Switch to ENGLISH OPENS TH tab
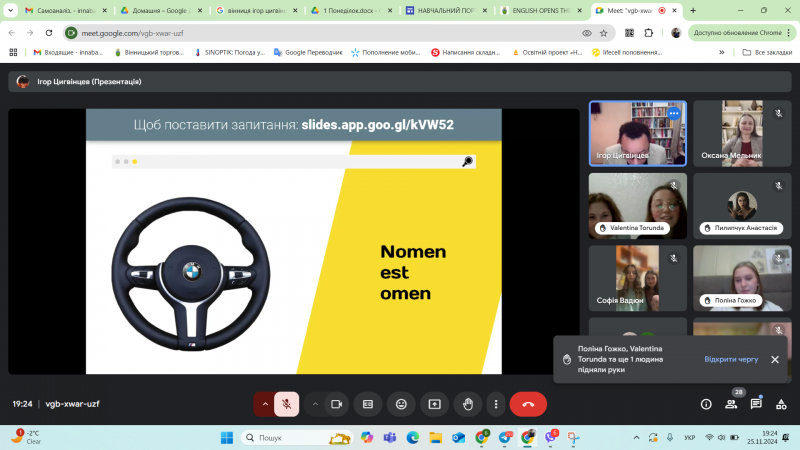Image resolution: width=800 pixels, height=450 pixels. tap(541, 10)
